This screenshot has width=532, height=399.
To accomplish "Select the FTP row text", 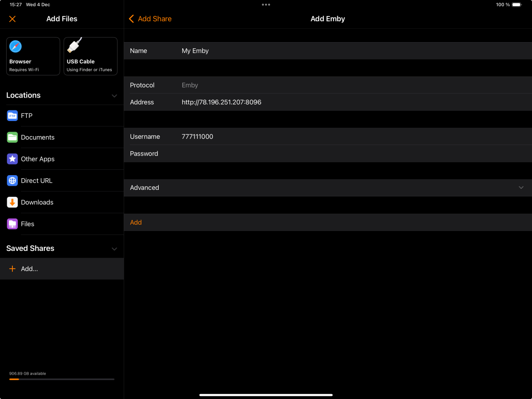I will coord(27,116).
